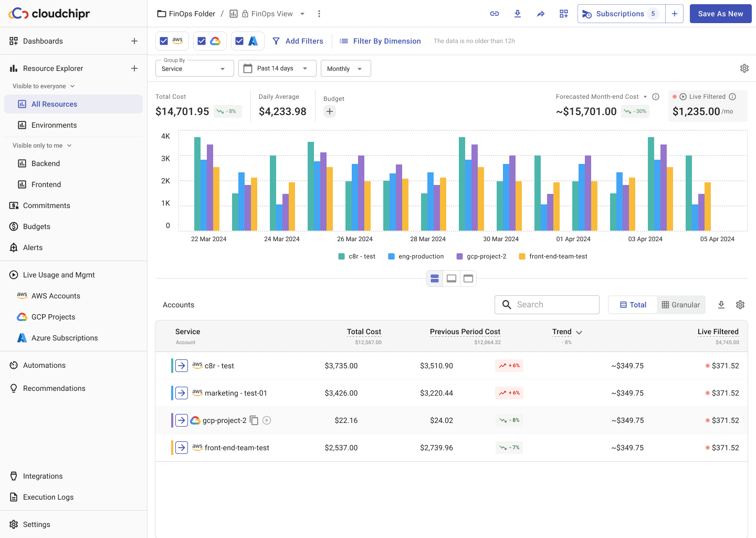Sort by Total Cost column header
This screenshot has width=756, height=538.
coord(364,332)
